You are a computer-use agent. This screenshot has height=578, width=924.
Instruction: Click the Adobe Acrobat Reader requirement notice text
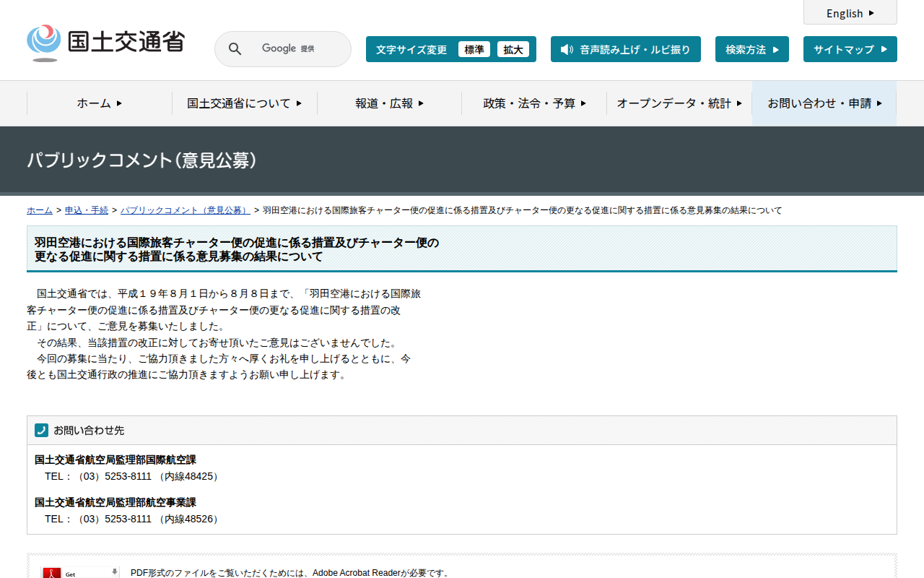(x=290, y=573)
